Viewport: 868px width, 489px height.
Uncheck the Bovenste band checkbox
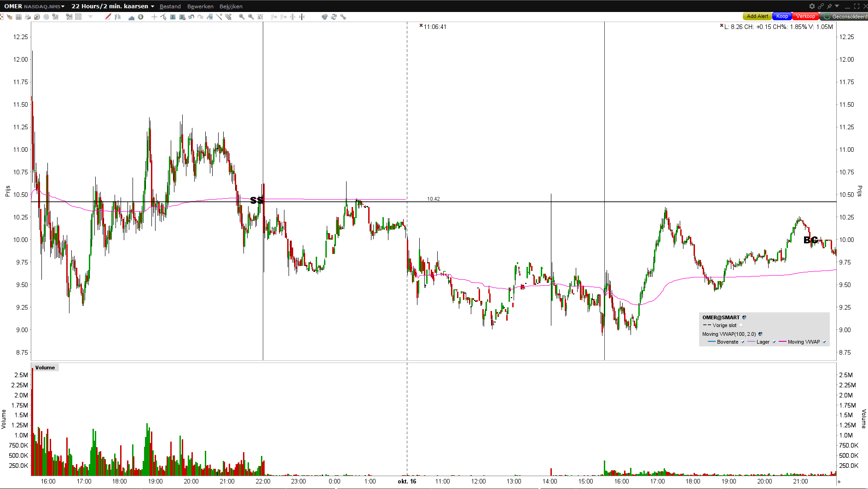[x=743, y=342]
